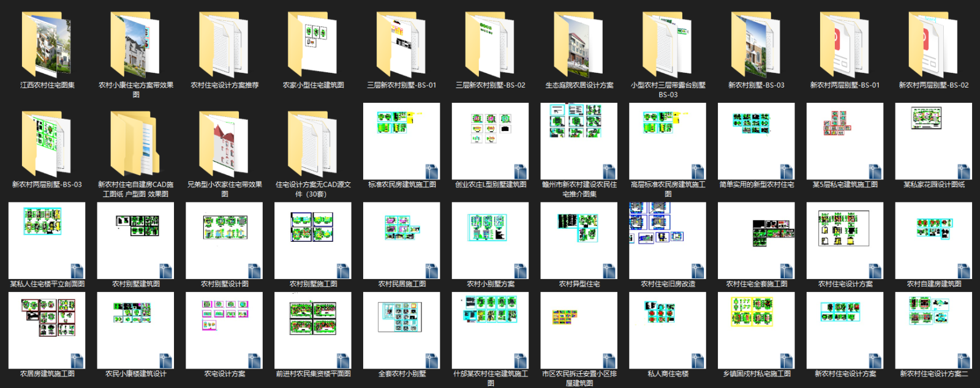
Task: Open folder 三层新农村别墅-BS-01
Action: (402, 44)
